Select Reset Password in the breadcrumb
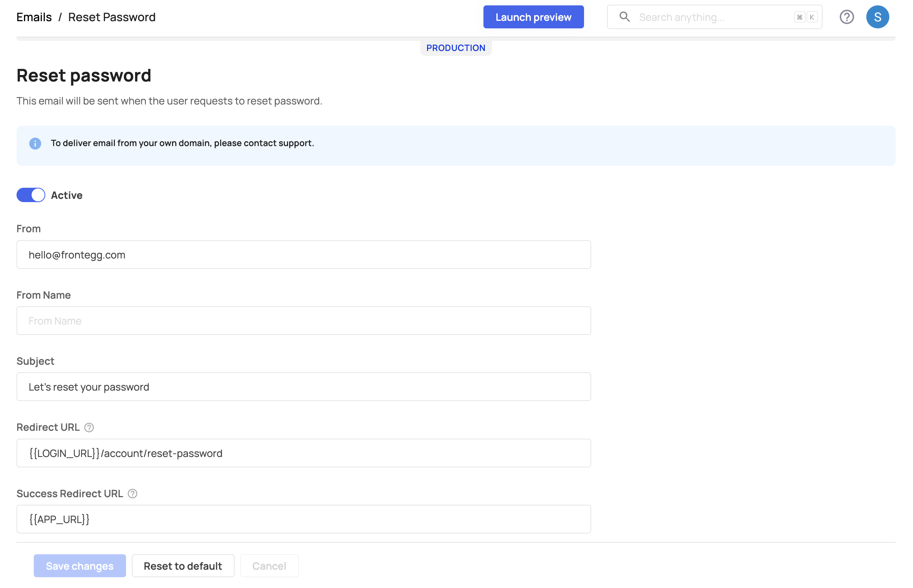This screenshot has width=913, height=588. coord(112,17)
